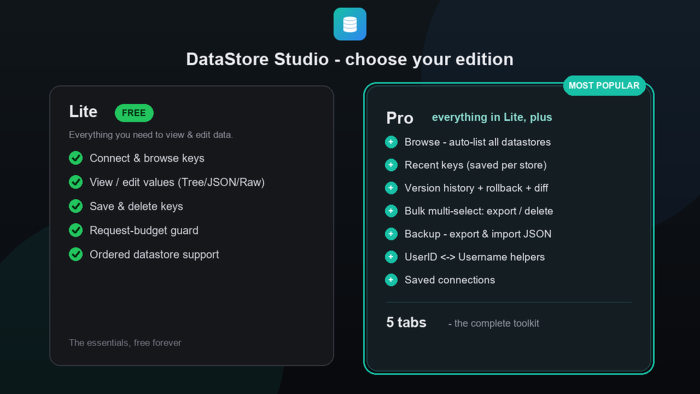This screenshot has width=700, height=394.
Task: Click the 'Request-budget guard' feature text
Action: 144,231
